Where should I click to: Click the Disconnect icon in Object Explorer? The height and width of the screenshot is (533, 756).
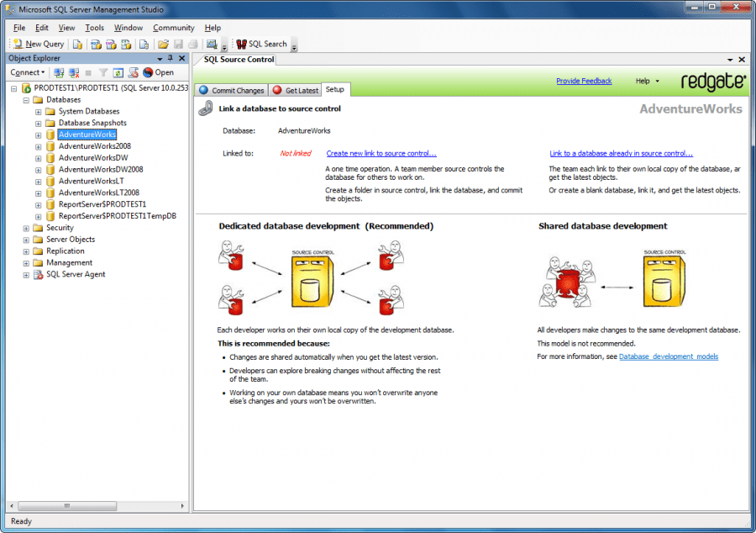click(x=74, y=72)
